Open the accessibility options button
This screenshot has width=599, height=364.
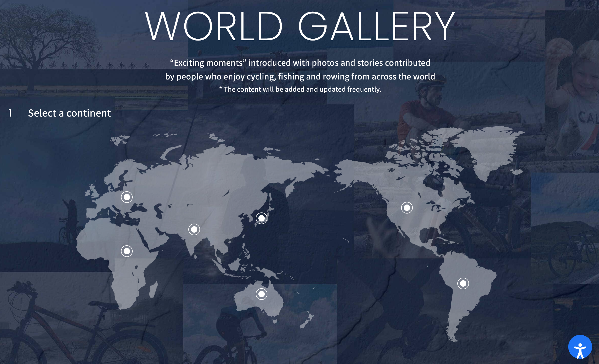[x=580, y=347]
